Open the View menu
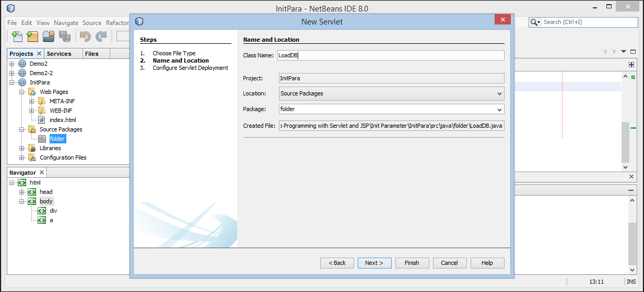Viewport: 644px width, 292px height. point(43,23)
